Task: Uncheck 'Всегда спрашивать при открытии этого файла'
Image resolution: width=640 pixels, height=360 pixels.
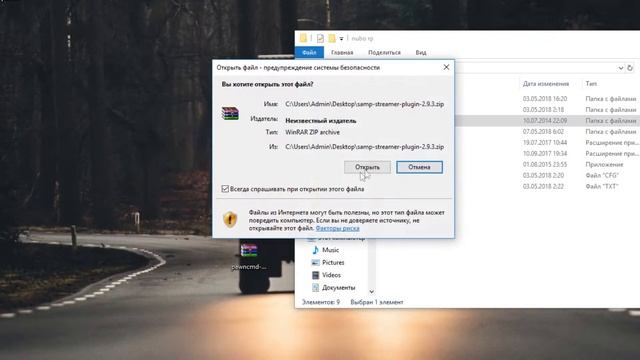Action: [x=225, y=189]
